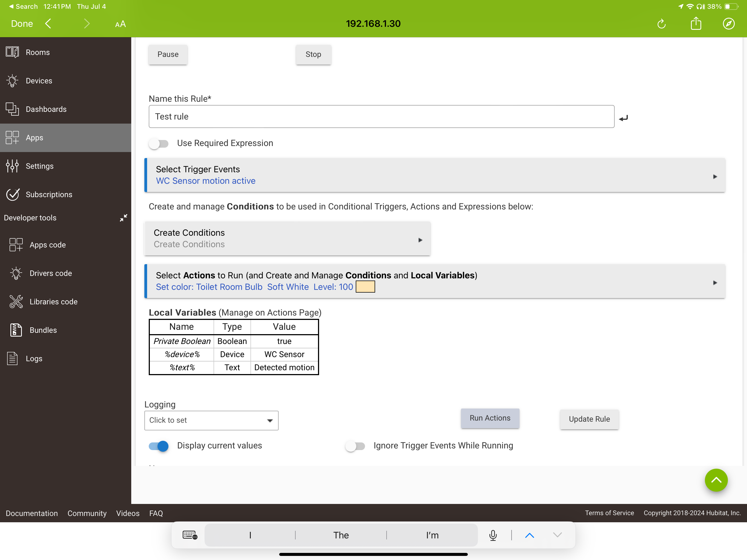The image size is (747, 560).
Task: Click the Soft White color swatch
Action: pyautogui.click(x=365, y=287)
